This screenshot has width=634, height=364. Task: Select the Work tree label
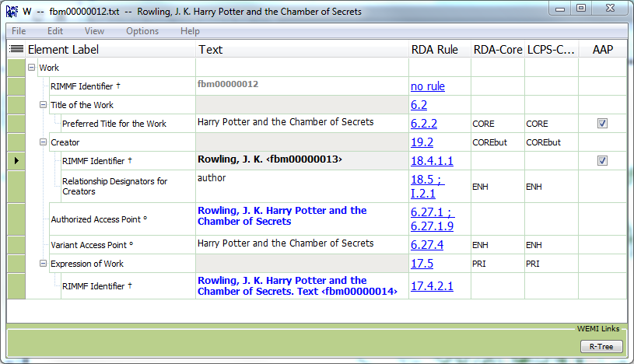49,68
